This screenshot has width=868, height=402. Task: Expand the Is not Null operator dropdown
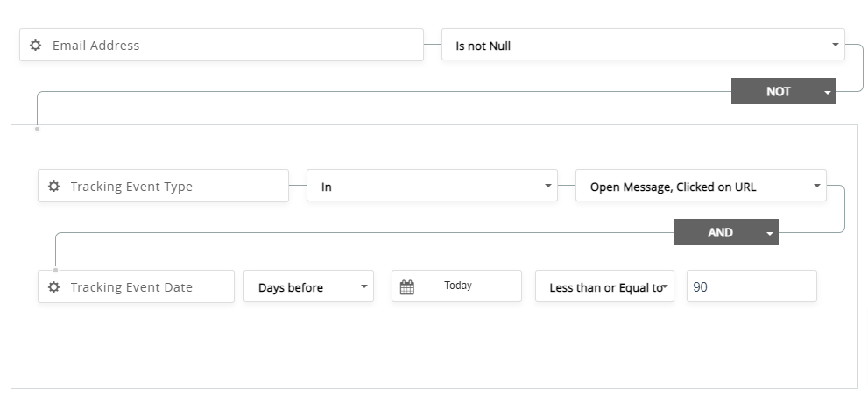pyautogui.click(x=835, y=45)
